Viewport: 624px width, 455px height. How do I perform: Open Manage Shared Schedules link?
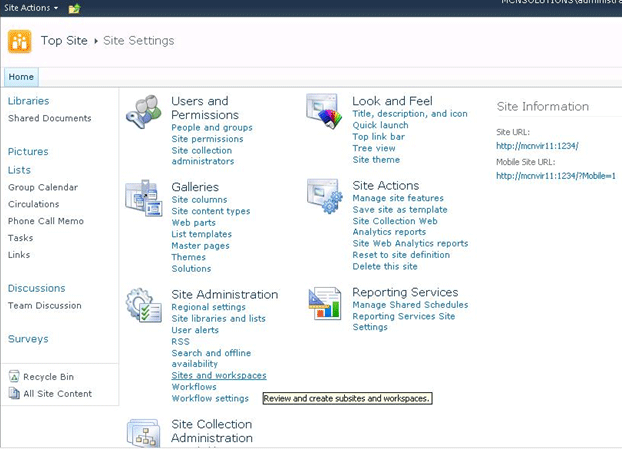[x=410, y=305]
